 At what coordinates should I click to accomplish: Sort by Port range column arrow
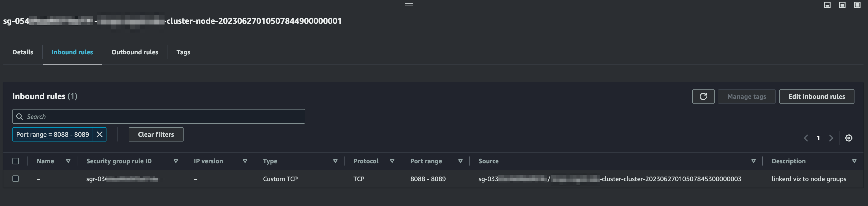click(x=460, y=161)
